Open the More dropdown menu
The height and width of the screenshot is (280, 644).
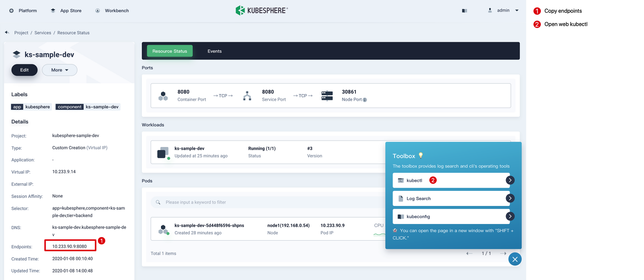59,70
